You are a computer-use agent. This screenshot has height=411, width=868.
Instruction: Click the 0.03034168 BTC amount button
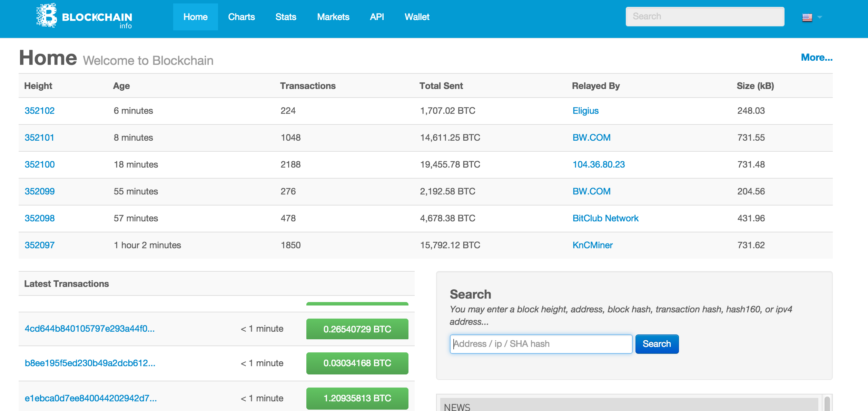(357, 363)
